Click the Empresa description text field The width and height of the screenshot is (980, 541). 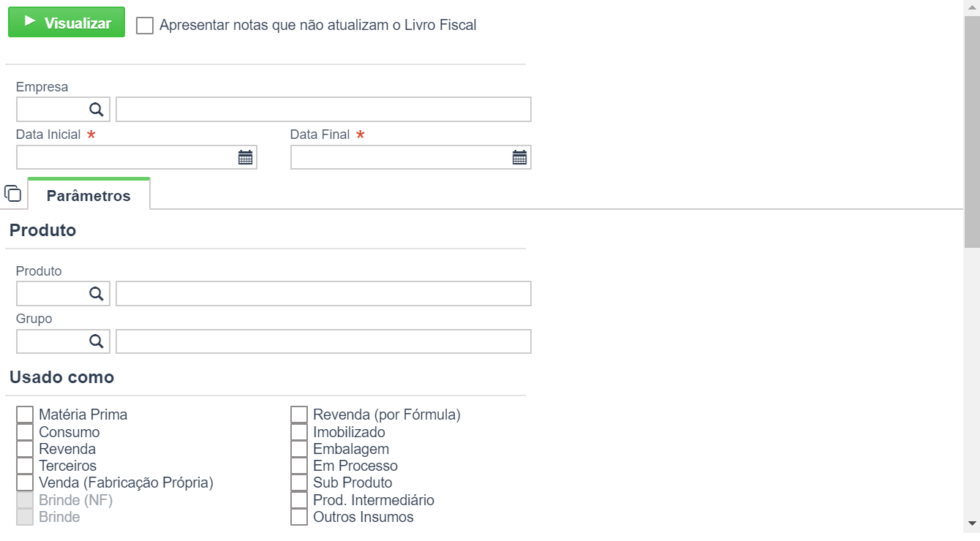pyautogui.click(x=323, y=110)
